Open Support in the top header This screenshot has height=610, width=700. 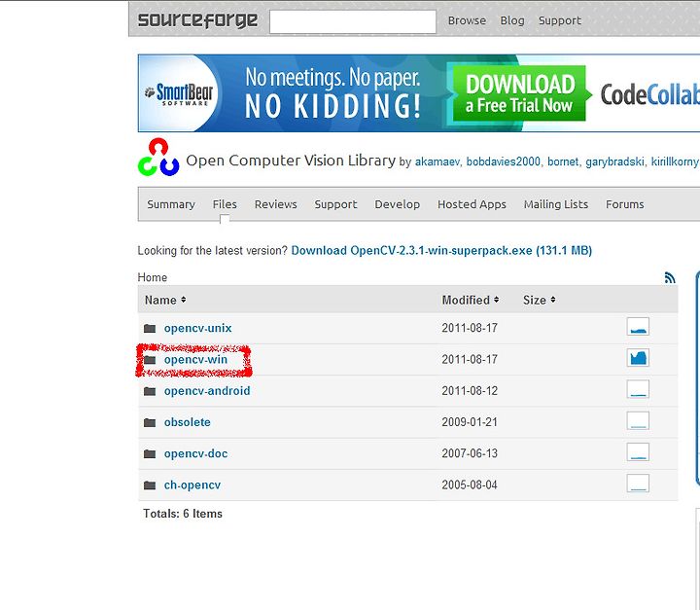pos(560,20)
